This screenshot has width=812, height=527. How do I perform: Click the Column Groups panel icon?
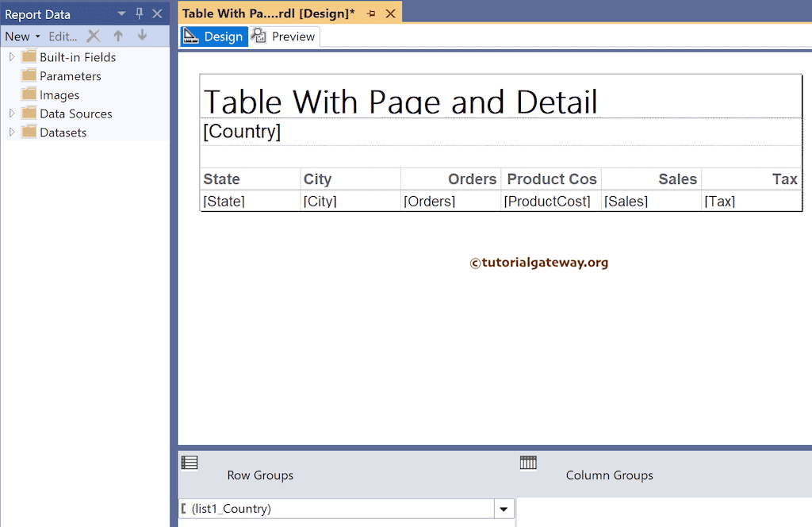pos(528,463)
